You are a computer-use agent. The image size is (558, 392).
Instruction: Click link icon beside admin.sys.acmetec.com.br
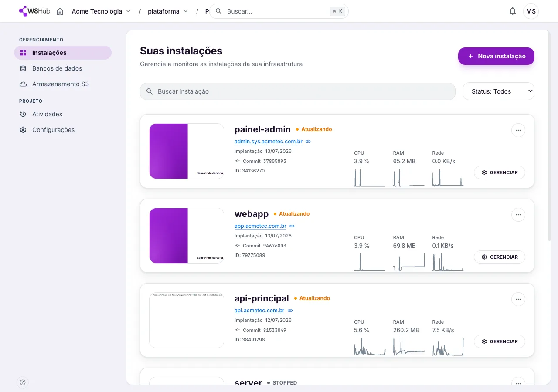[x=308, y=142]
